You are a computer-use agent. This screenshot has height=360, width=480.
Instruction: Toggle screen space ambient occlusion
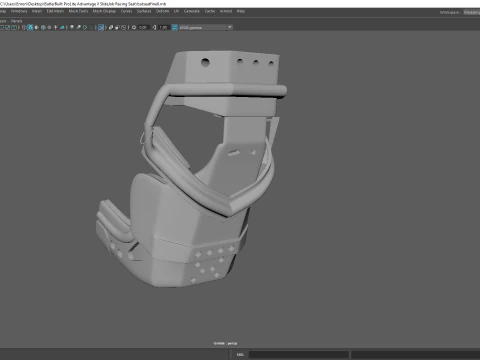click(x=72, y=27)
